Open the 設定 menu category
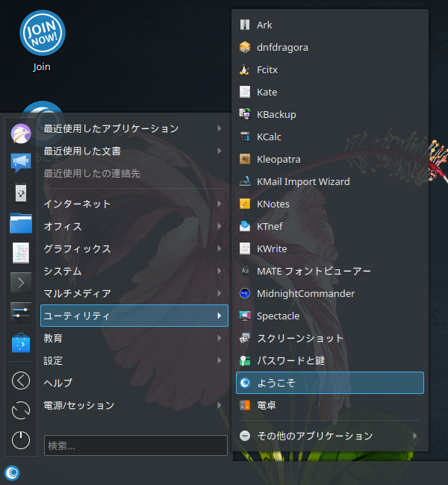The image size is (448, 485). tap(134, 360)
